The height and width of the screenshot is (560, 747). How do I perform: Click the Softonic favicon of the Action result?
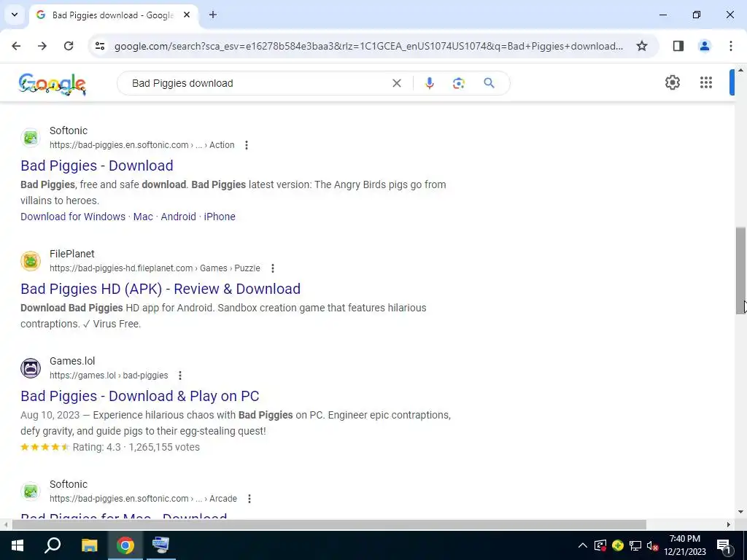(31, 138)
